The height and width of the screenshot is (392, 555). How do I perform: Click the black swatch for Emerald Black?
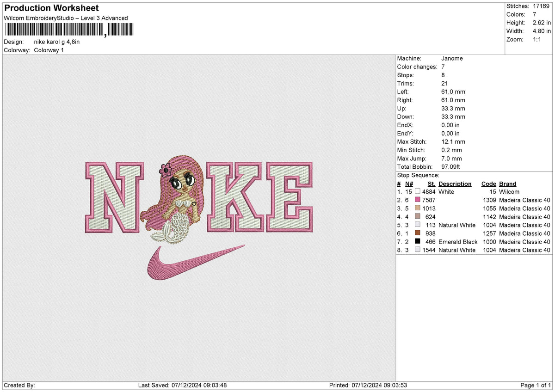418,241
